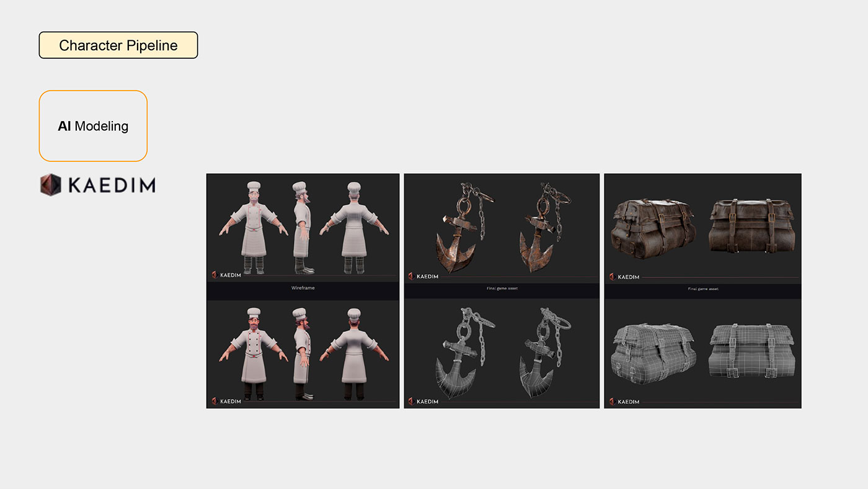Click Final game asset caption under anchor

click(502, 289)
